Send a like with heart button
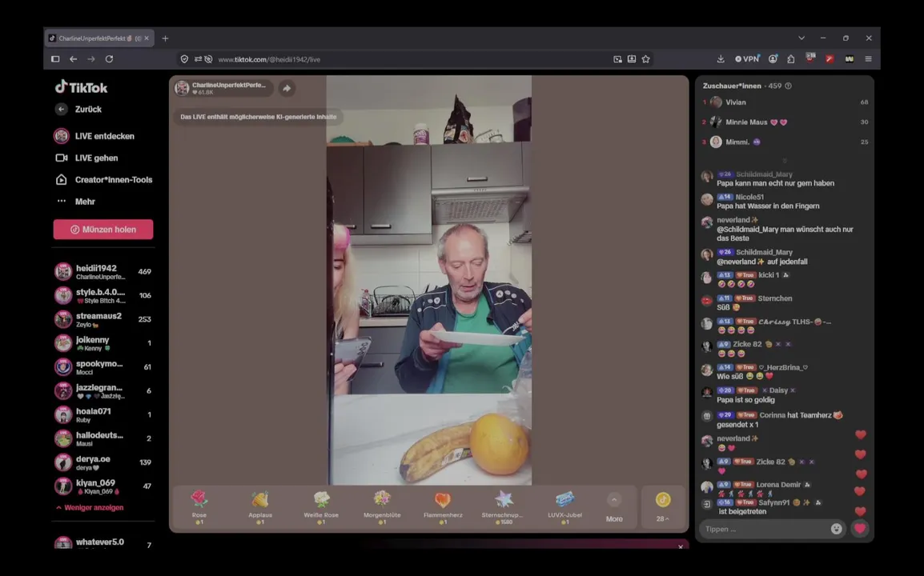Screen dimensions: 924x576 860,529
